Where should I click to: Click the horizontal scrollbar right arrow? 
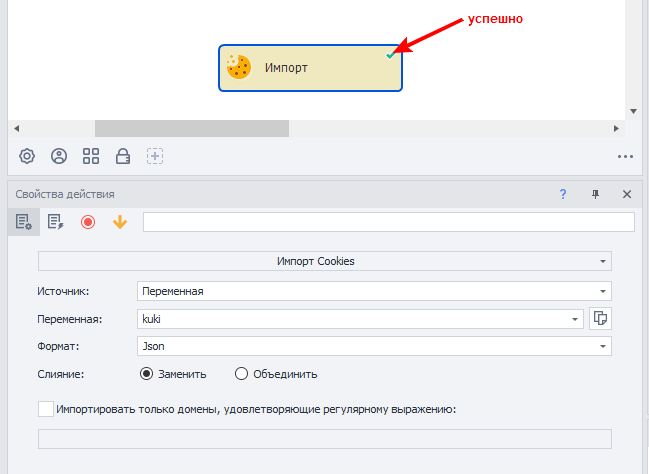[616, 128]
